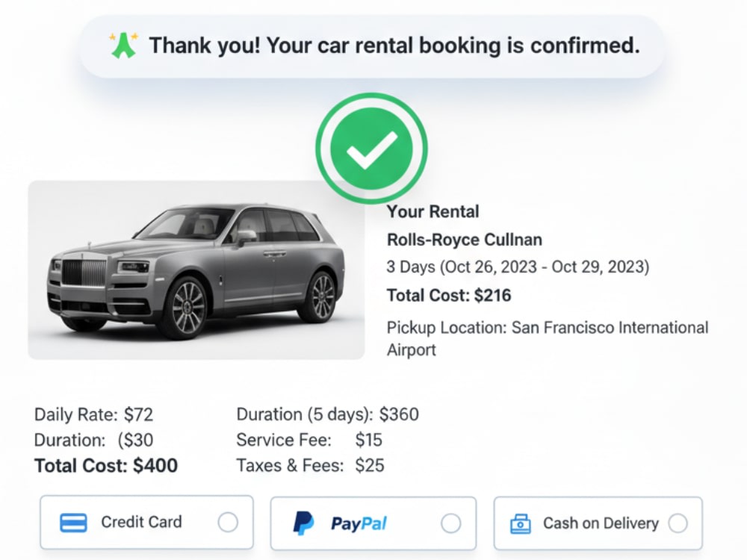The height and width of the screenshot is (560, 747).
Task: Click the Service Fee $15 line
Action: click(309, 440)
